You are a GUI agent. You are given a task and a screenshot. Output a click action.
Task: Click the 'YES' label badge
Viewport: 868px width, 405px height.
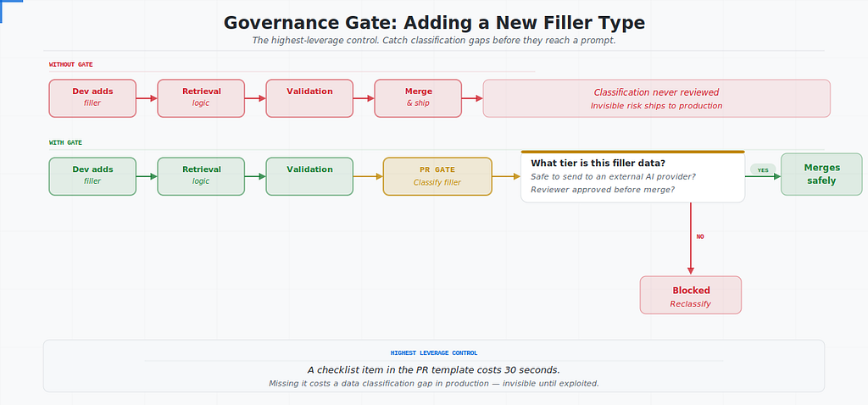coord(763,169)
